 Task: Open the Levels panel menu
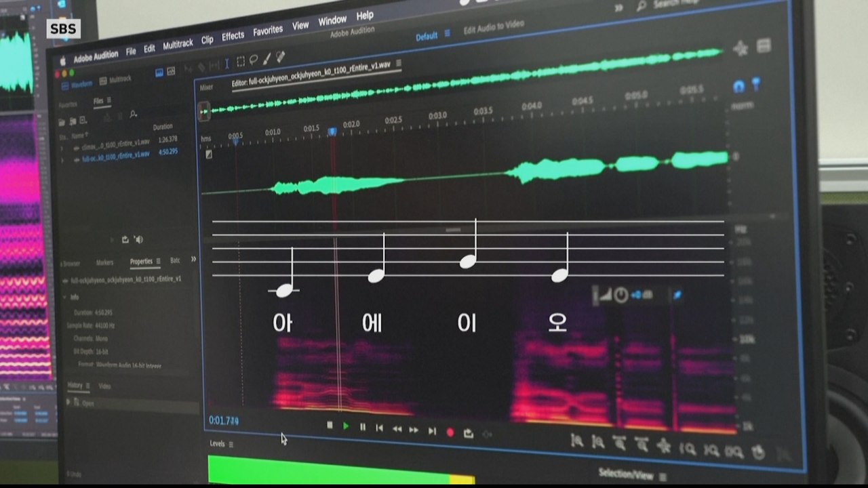point(231,445)
